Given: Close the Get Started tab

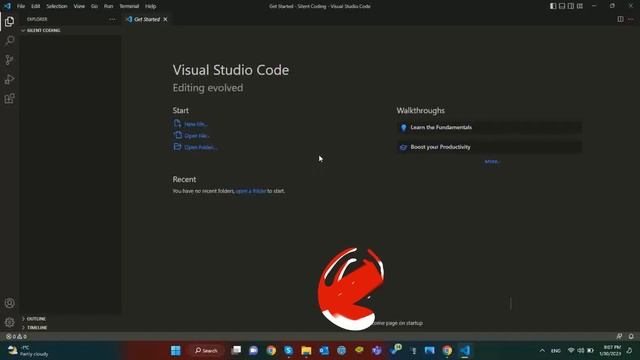Looking at the screenshot, I should pos(165,19).
